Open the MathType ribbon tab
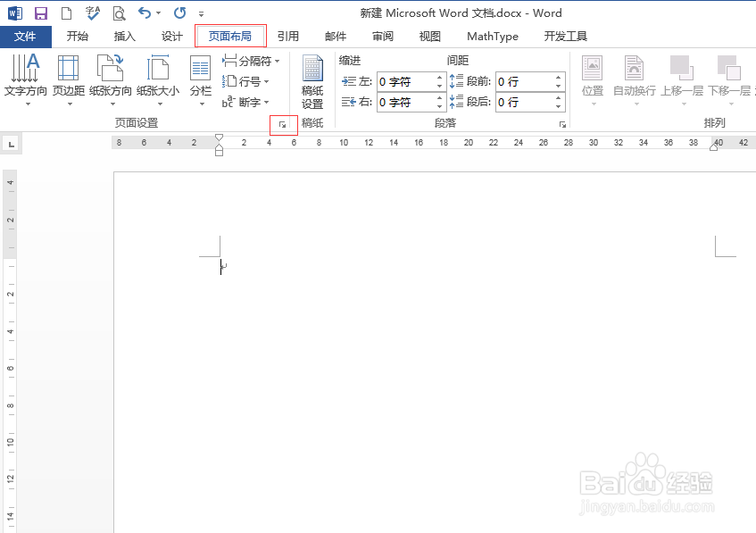The height and width of the screenshot is (533, 756). [x=492, y=36]
